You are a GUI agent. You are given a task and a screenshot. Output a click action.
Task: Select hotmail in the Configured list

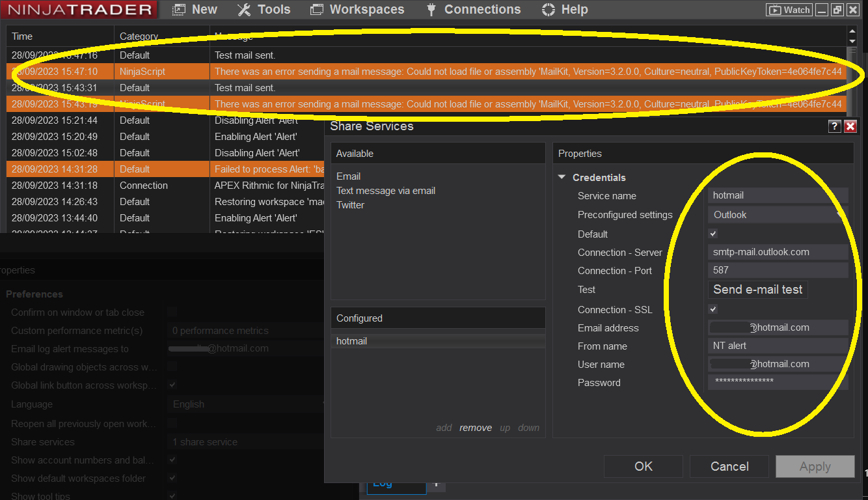(438, 341)
